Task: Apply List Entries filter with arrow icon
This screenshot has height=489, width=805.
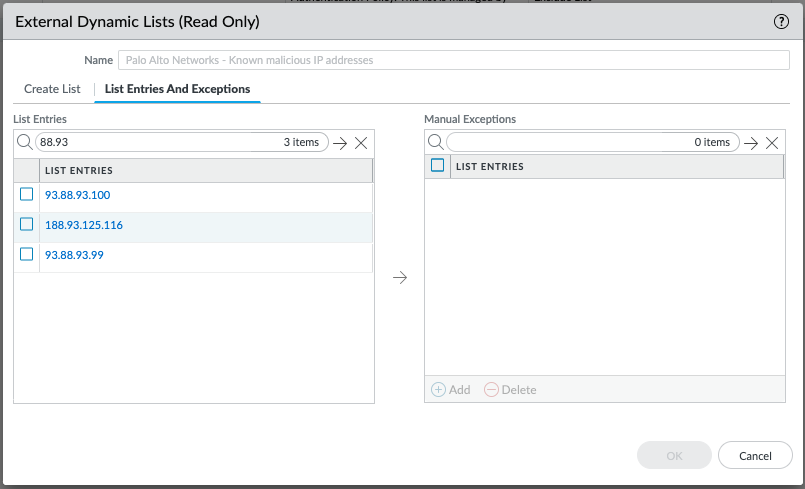Action: [x=340, y=143]
